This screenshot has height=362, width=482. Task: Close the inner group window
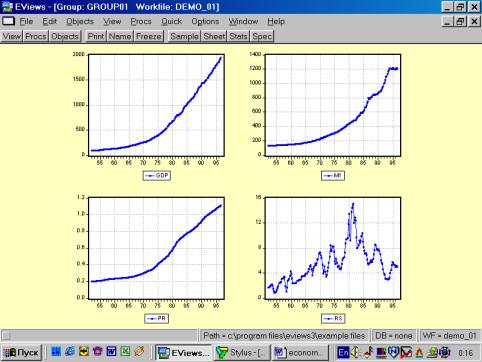pyautogui.click(x=474, y=21)
